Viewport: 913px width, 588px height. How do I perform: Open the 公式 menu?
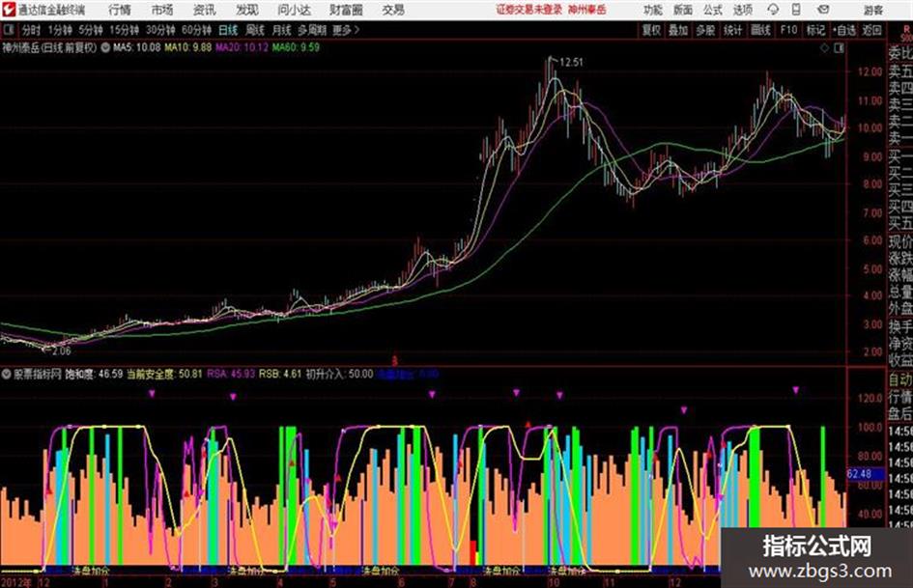[713, 10]
